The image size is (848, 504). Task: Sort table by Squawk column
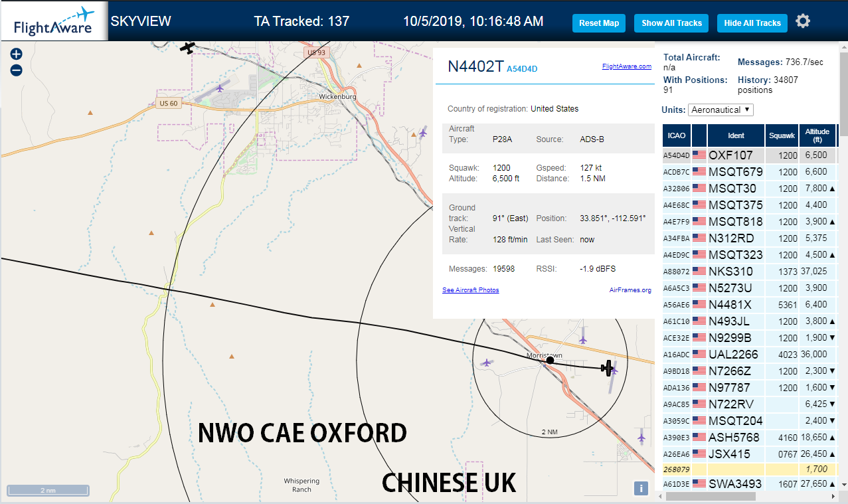782,135
